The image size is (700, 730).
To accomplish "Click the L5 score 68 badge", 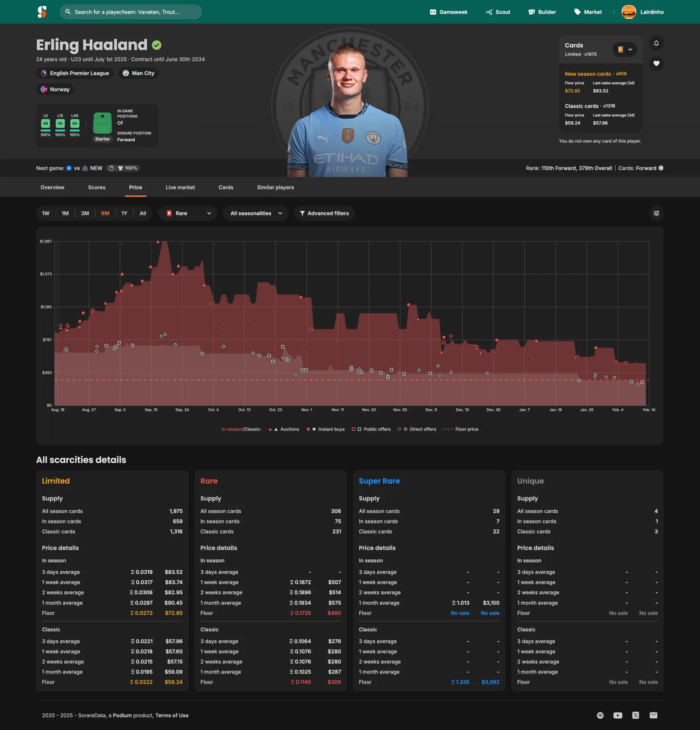I will coord(45,123).
